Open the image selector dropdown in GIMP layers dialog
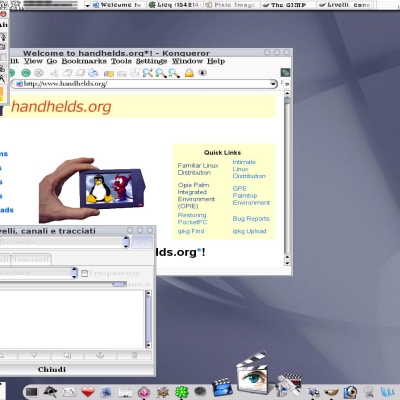 [126, 242]
